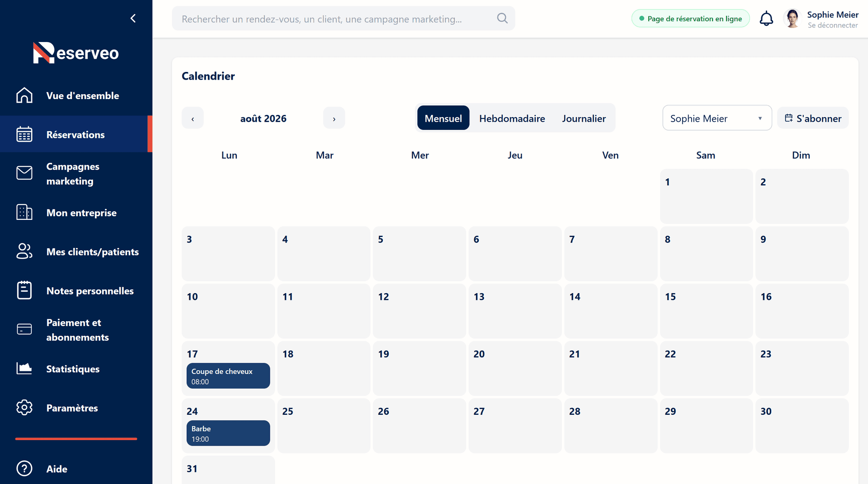This screenshot has width=868, height=484.
Task: Open Notes personnelles menu item
Action: point(76,290)
